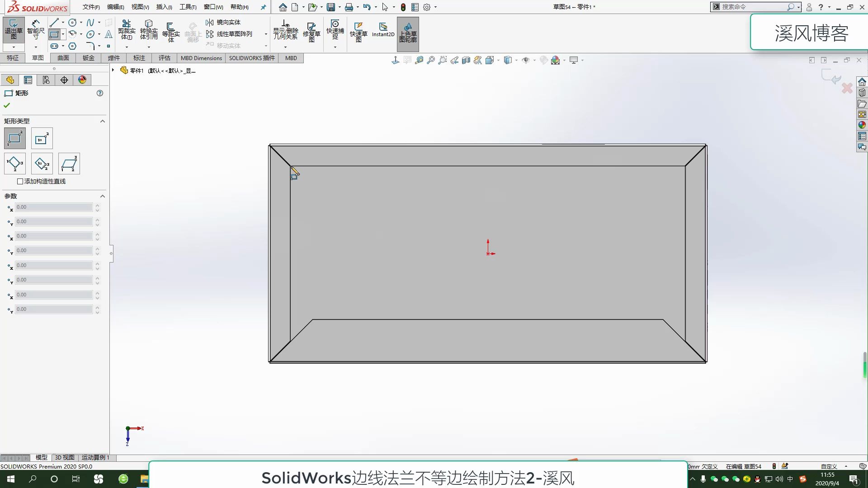Click the first 0.00 parameter input field
Screen dimensions: 868x488
pos(53,207)
